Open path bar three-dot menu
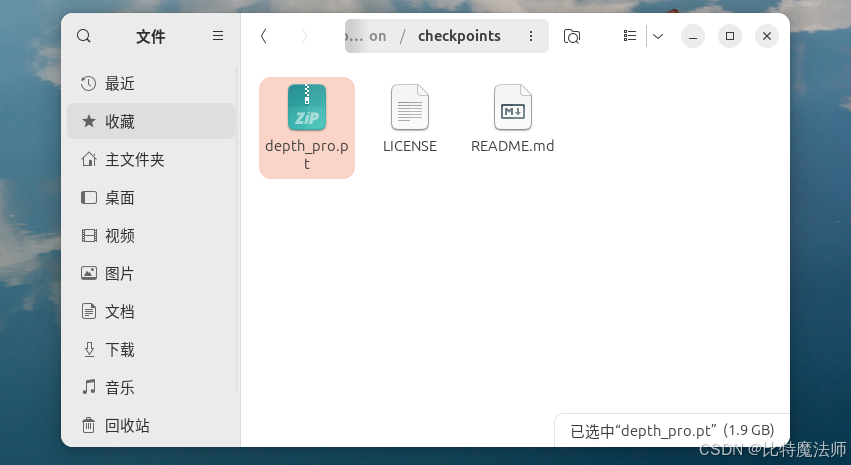This screenshot has height=465, width=851. point(531,36)
